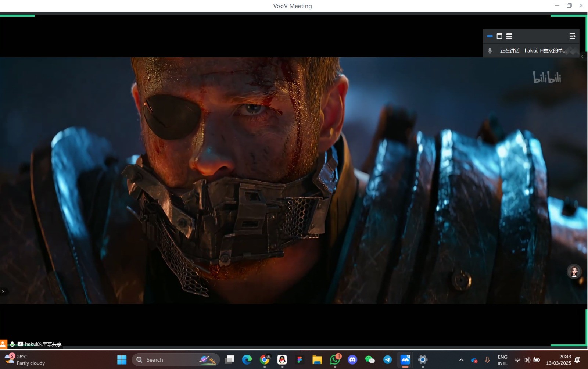Launch Microsoft Edge from the taskbar

pos(247,359)
